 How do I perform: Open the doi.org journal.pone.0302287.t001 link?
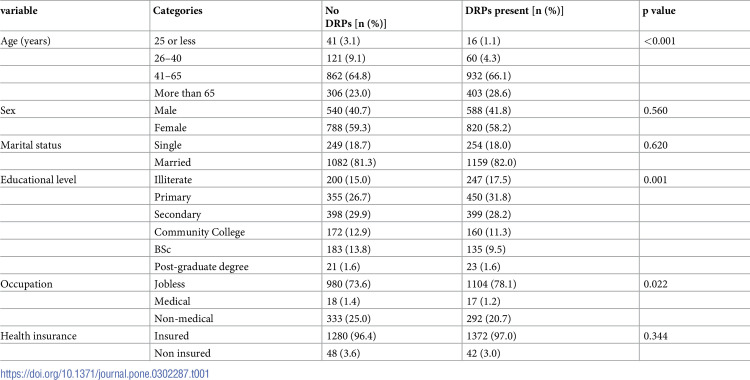105,374
